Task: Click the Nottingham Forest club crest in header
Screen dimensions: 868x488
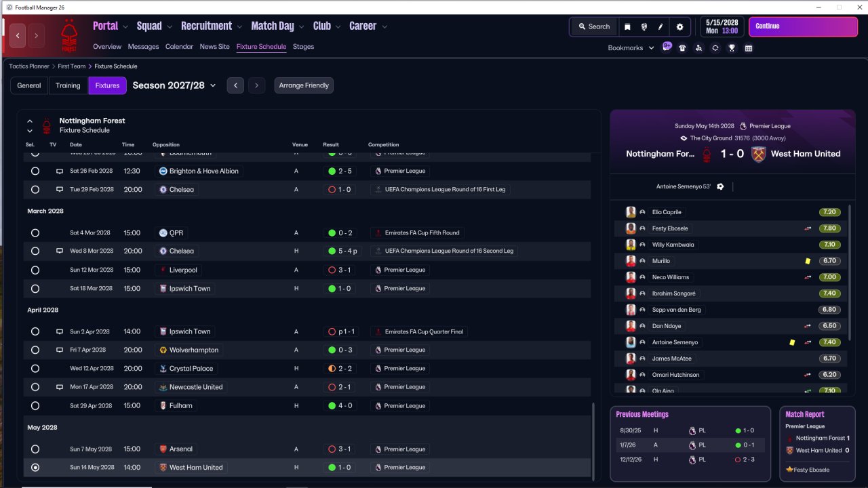Action: click(68, 36)
